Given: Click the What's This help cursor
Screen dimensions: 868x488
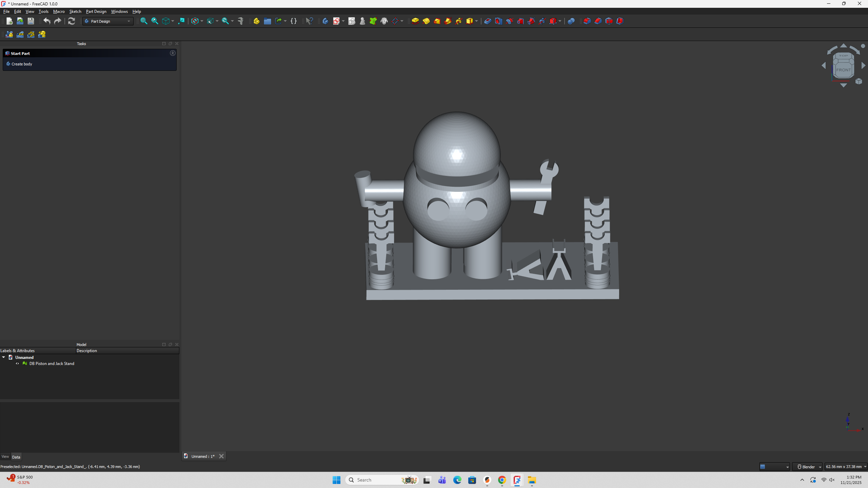Looking at the screenshot, I should pos(309,21).
